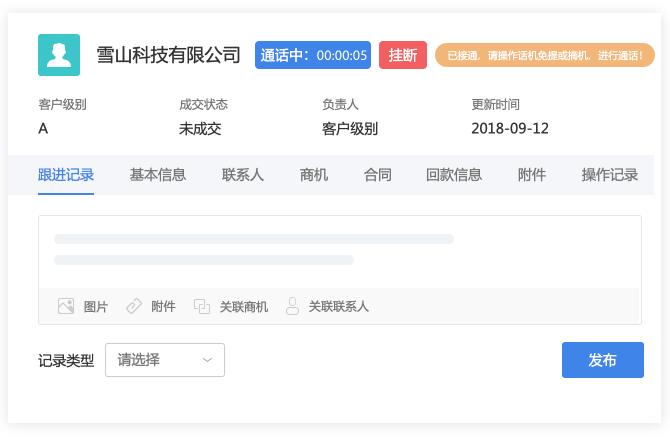This screenshot has height=440, width=670.
Task: Click the 图片 label in editor toolbar
Action: tap(96, 307)
